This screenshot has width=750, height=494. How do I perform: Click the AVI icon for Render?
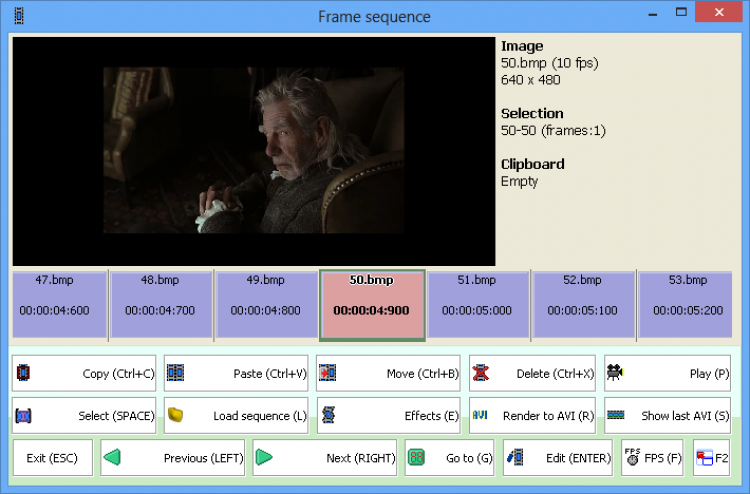480,415
